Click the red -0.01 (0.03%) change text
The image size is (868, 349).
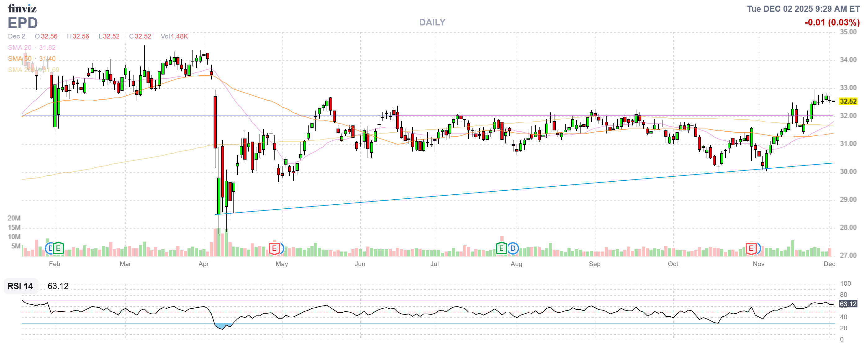click(832, 23)
